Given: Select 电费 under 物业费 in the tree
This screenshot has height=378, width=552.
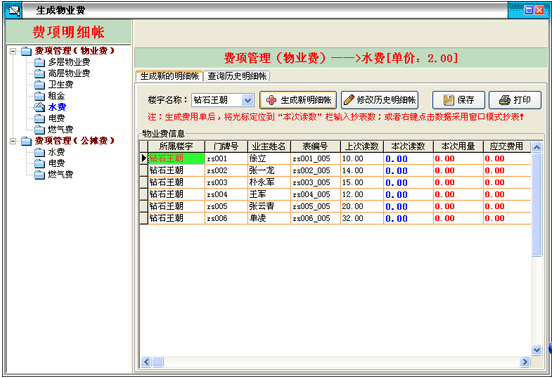Looking at the screenshot, I should pos(56,118).
